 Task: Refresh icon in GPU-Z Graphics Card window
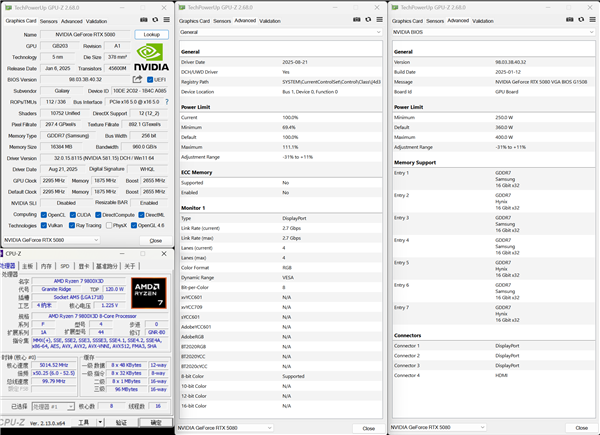coord(155,20)
